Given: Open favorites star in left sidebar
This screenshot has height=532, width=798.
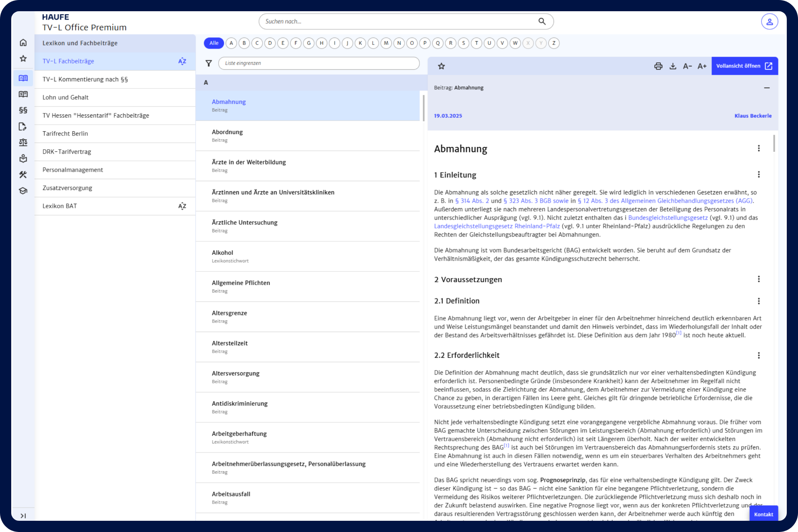Looking at the screenshot, I should pyautogui.click(x=23, y=59).
